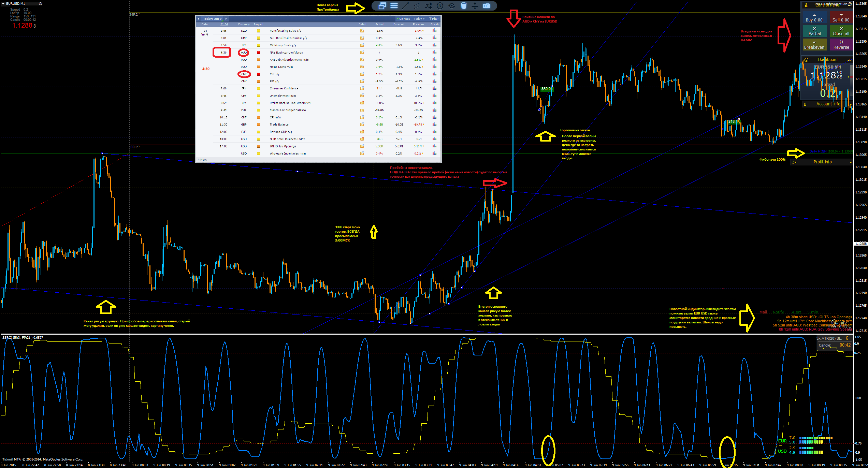Screen dimensions: 868x468
Task: Toggle the Mail alert option
Action: 763,312
